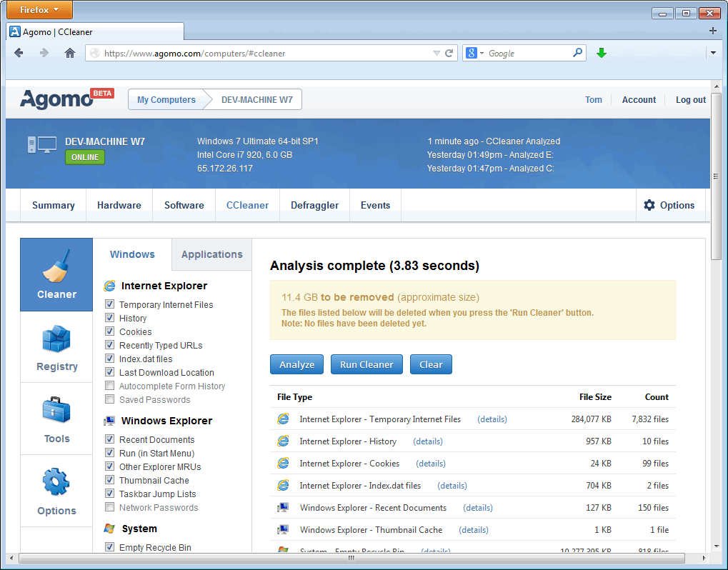Image resolution: width=728 pixels, height=570 pixels.
Task: Go to browser Home page
Action: (x=69, y=53)
